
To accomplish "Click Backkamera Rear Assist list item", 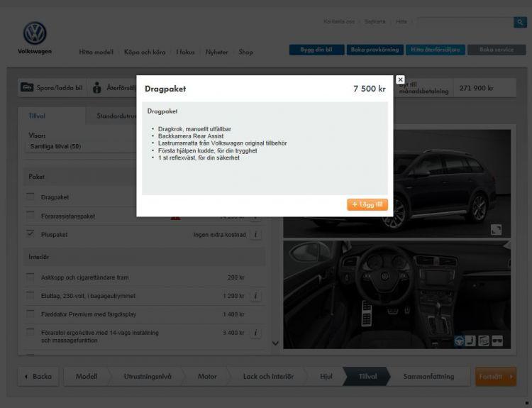I will (x=191, y=136).
